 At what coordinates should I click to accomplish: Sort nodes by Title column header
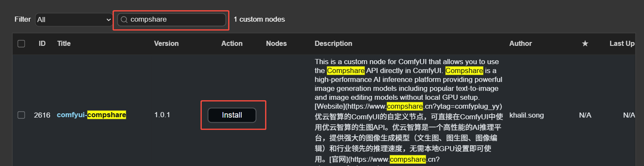[64, 44]
